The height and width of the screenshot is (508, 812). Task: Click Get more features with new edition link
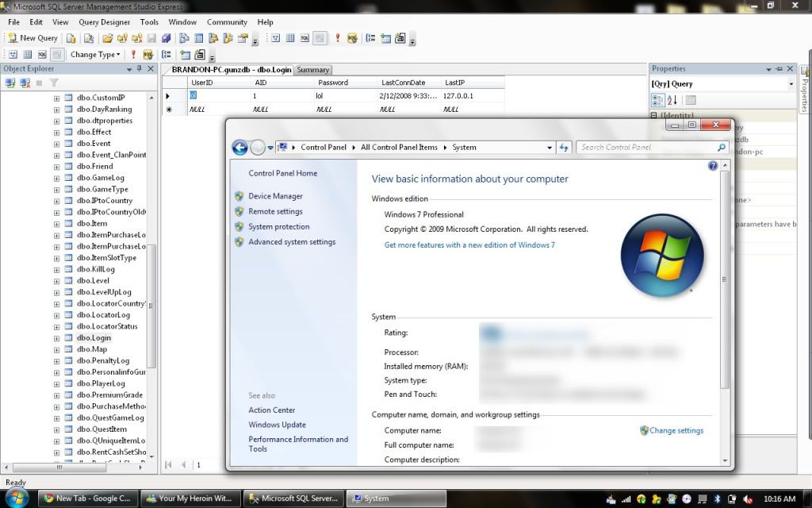tap(469, 245)
